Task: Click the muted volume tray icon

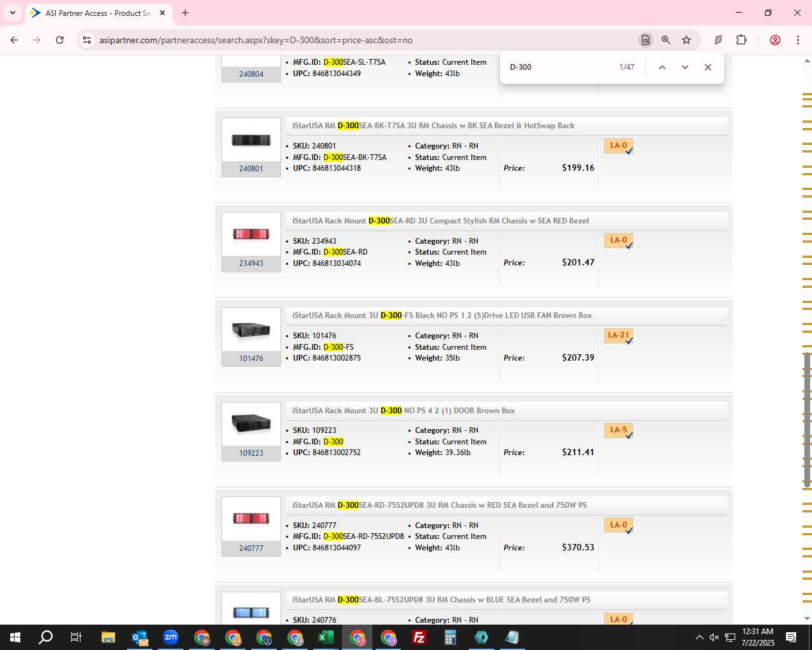Action: coord(714,637)
